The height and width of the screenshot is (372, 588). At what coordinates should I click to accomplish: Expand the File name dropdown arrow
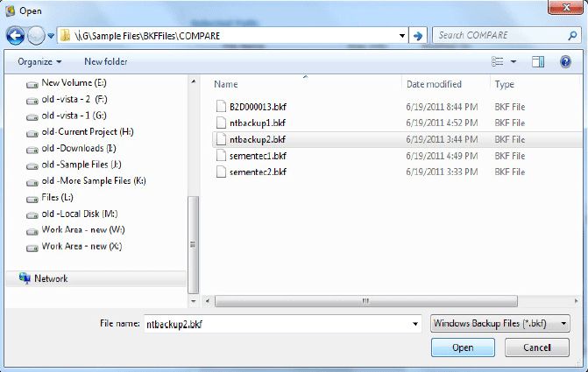pyautogui.click(x=415, y=324)
